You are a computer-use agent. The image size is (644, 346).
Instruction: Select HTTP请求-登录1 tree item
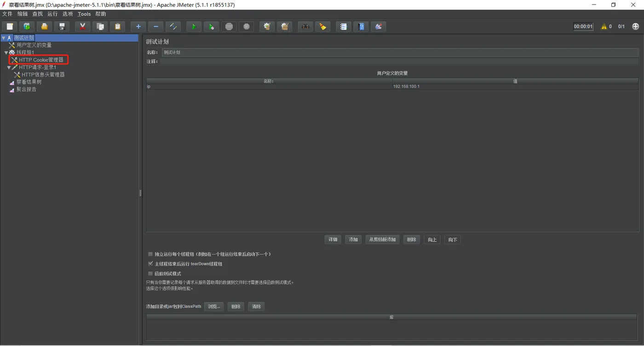[x=38, y=68]
